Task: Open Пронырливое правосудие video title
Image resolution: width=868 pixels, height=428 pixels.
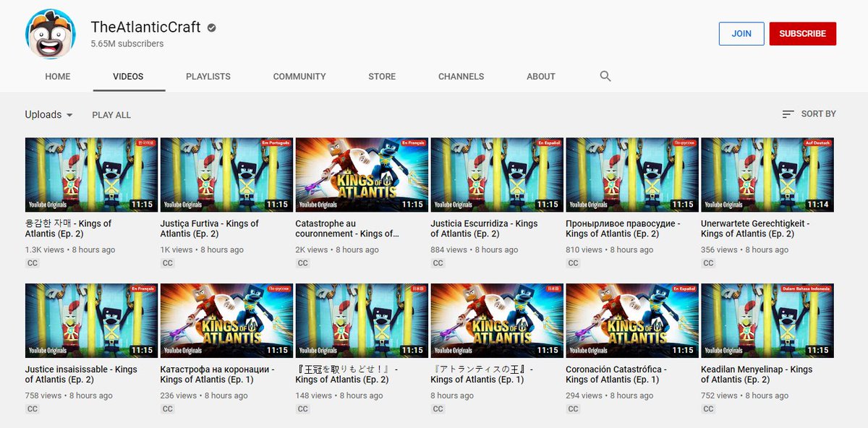Action: click(x=624, y=228)
